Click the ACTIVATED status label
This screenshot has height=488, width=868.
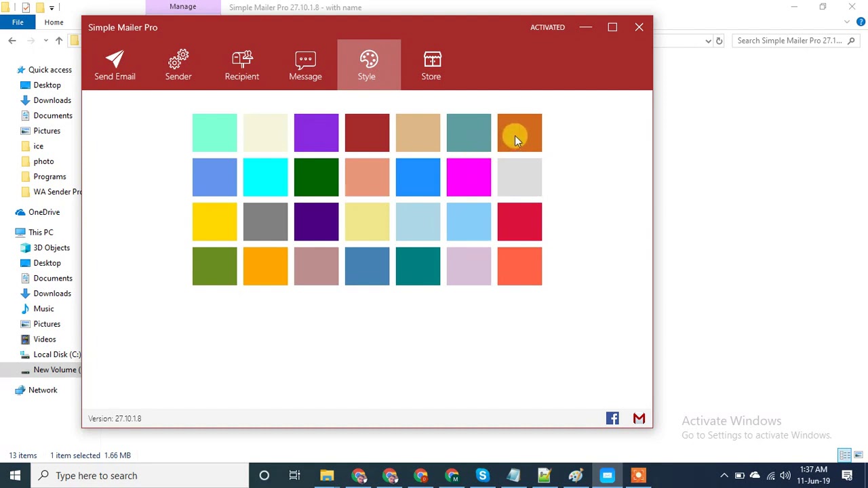tap(547, 27)
